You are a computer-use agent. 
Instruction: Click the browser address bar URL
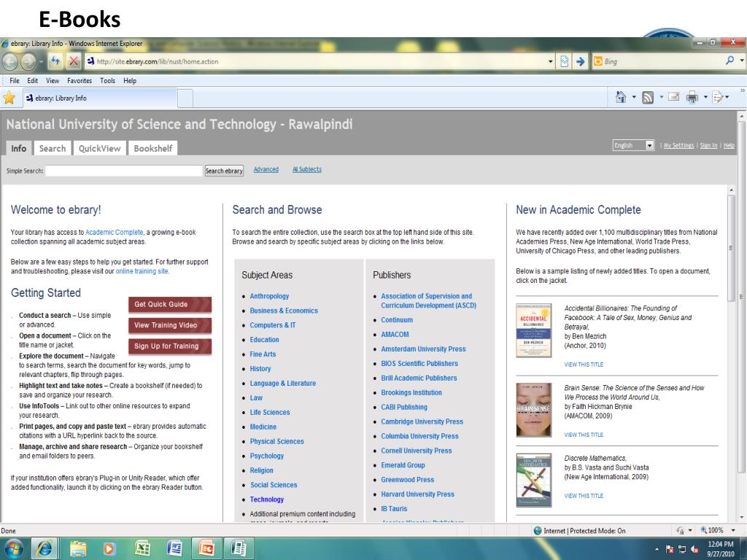[158, 61]
